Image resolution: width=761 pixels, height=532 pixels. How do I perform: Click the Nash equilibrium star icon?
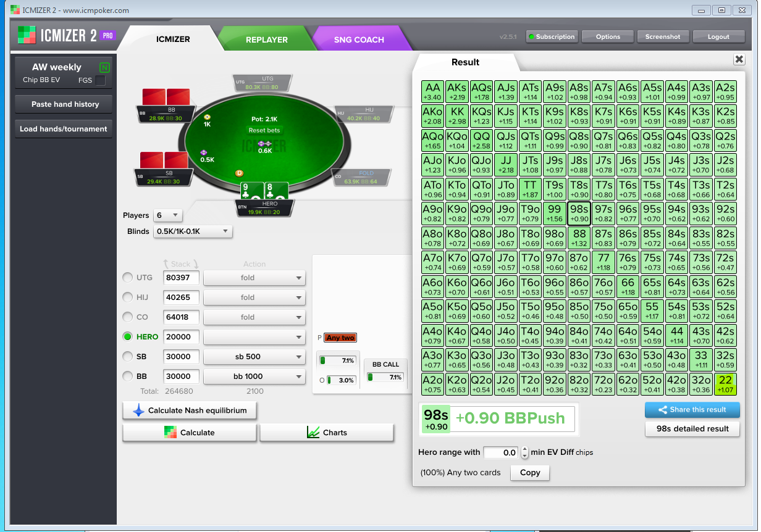[x=138, y=410]
